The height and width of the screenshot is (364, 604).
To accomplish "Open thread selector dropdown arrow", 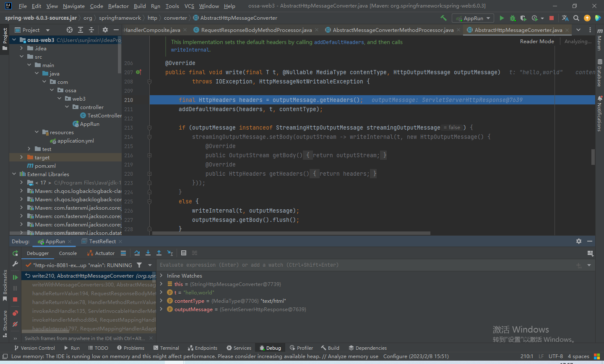I will [150, 265].
